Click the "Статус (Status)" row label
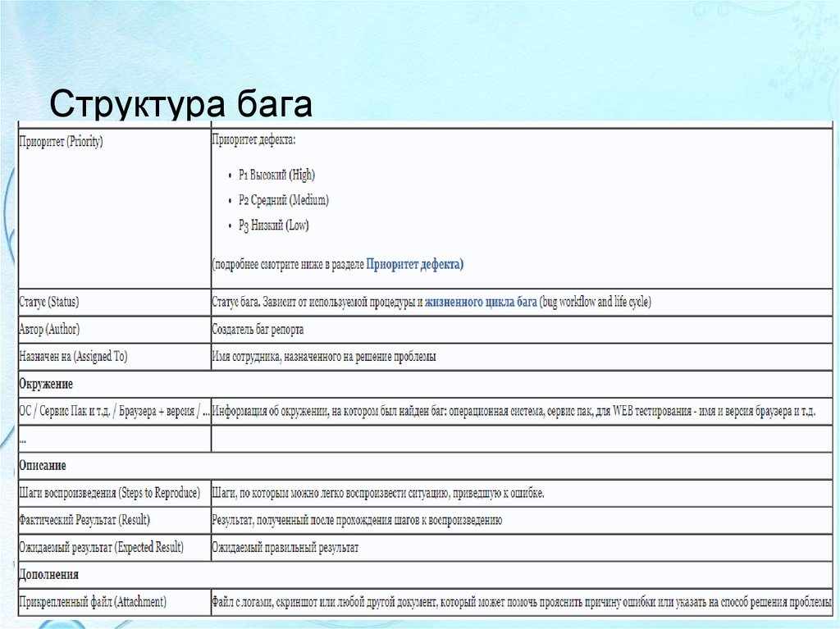Viewport: 840px width, 629px height. [x=48, y=301]
